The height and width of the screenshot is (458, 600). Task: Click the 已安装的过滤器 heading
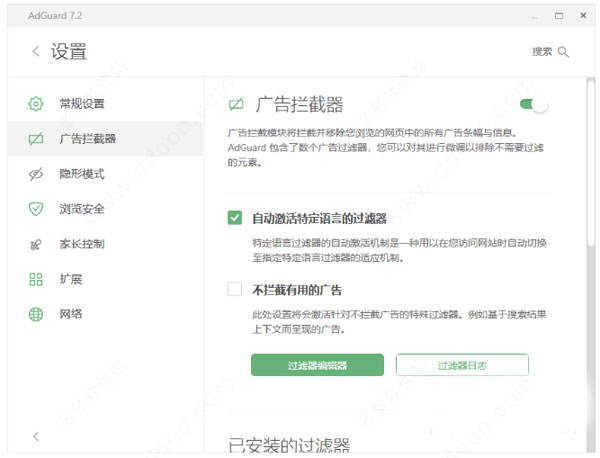tap(289, 445)
